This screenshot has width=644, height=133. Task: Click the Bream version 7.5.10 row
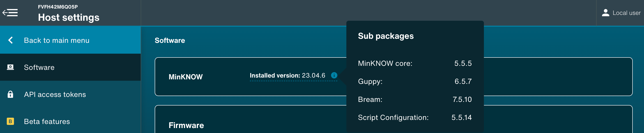(x=414, y=99)
